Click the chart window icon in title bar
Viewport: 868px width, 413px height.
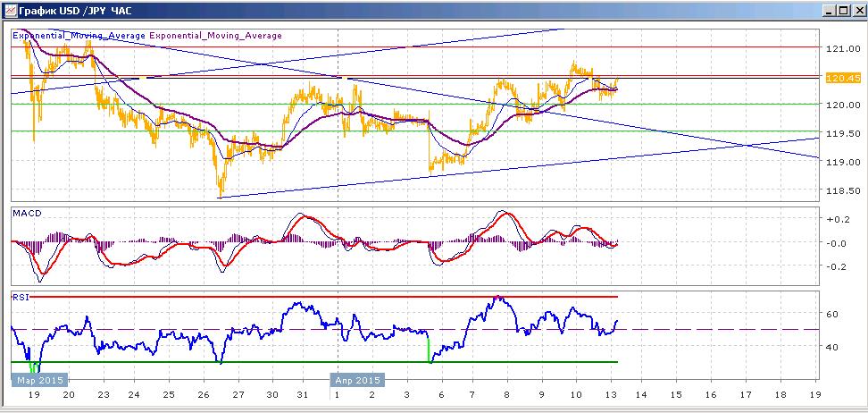tap(9, 11)
